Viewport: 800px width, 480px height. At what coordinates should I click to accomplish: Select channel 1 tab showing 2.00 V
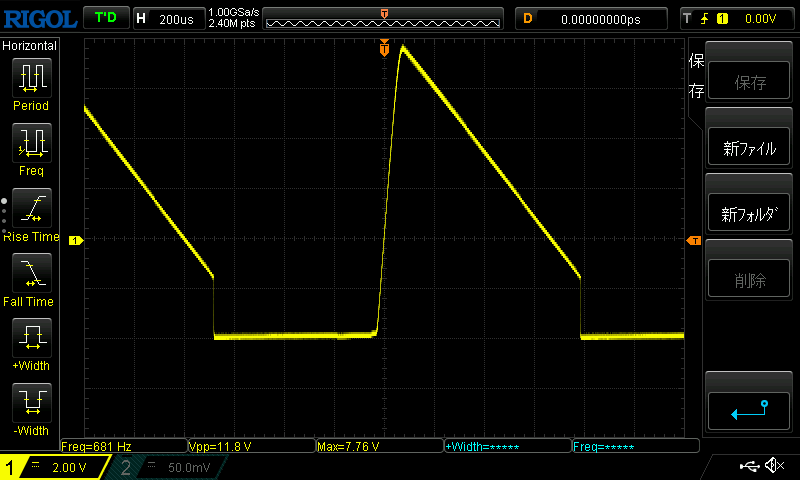click(x=56, y=467)
